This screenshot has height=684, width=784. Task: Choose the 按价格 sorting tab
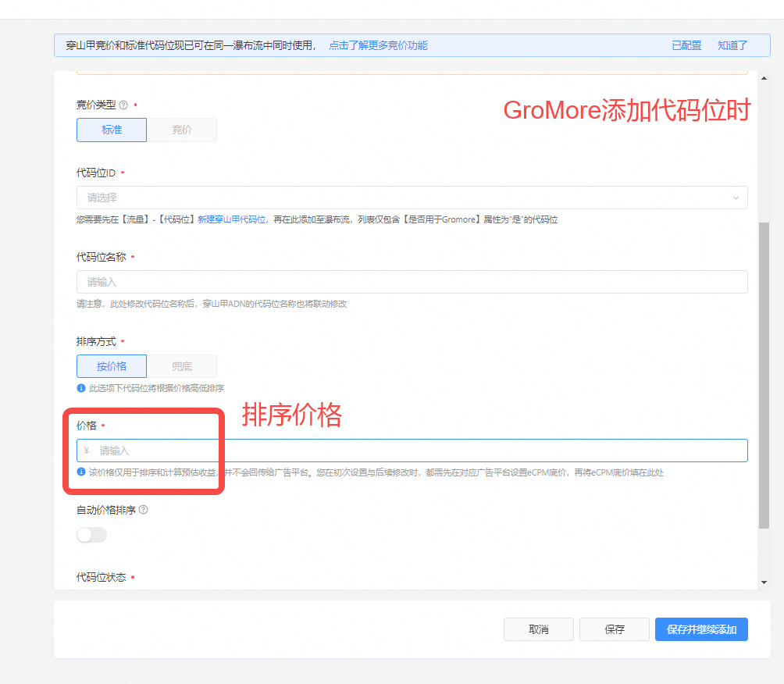[111, 366]
